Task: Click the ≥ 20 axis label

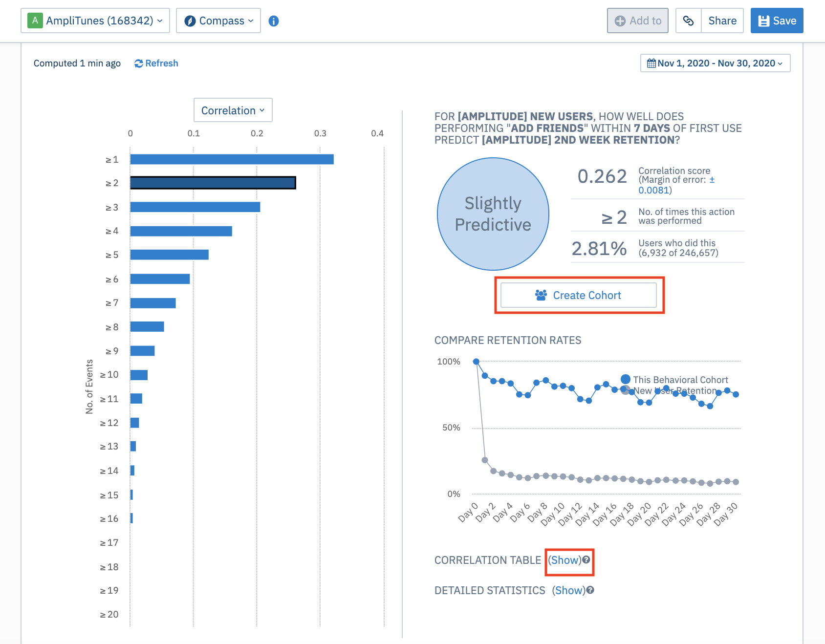Action: click(x=109, y=614)
